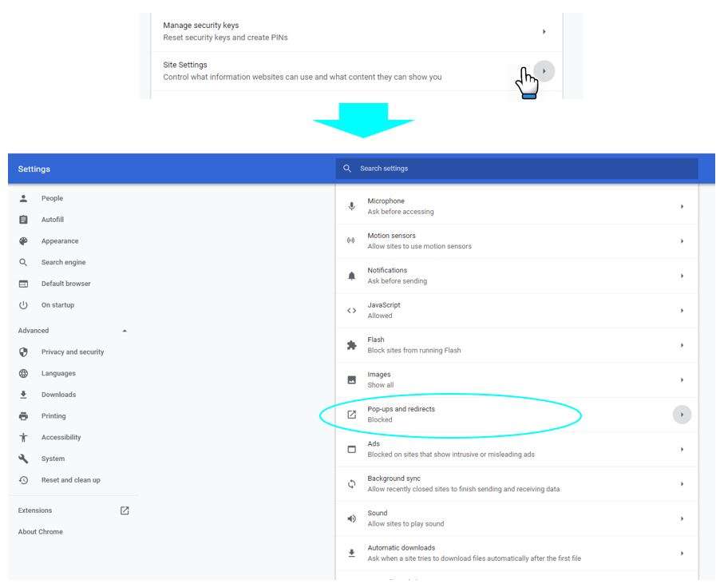The image size is (728, 588).
Task: Open the Extensions external link icon
Action: (124, 510)
